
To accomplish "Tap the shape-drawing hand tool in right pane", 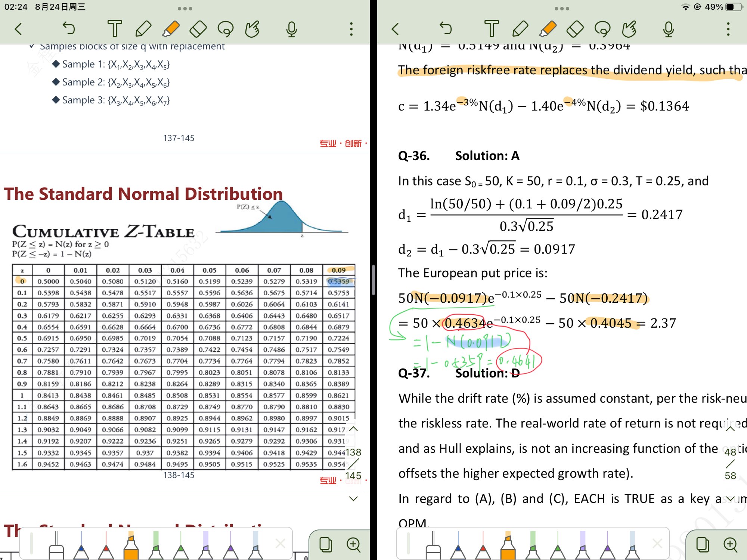I will click(x=629, y=29).
